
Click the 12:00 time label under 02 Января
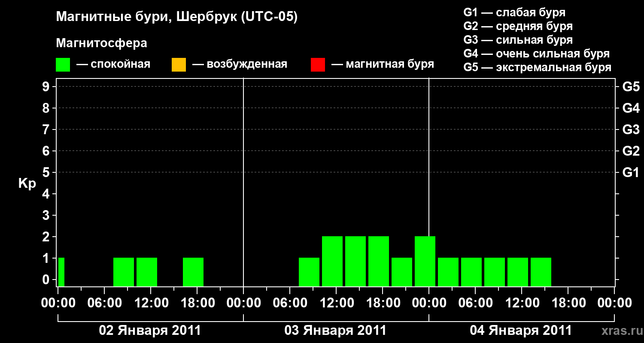pyautogui.click(x=151, y=303)
